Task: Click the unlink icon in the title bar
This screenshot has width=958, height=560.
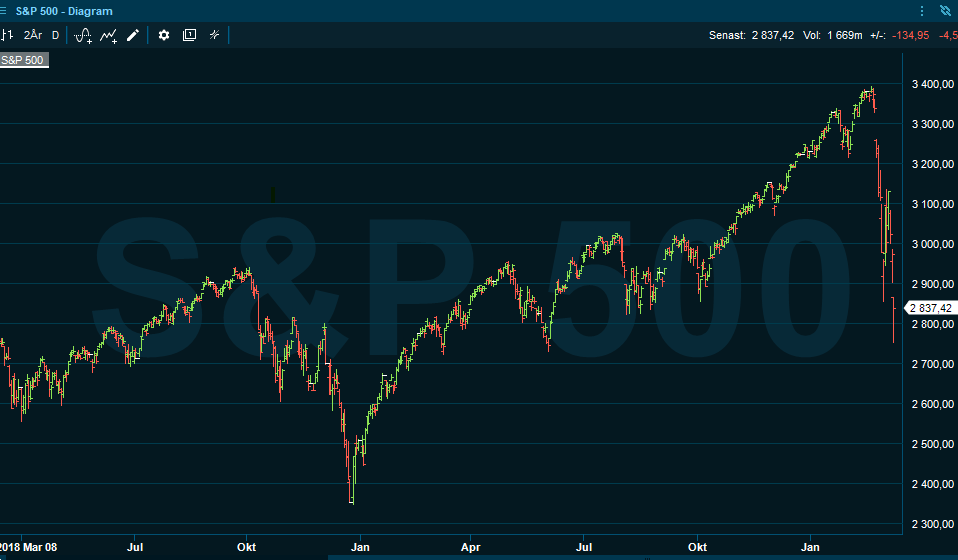Action: (945, 11)
